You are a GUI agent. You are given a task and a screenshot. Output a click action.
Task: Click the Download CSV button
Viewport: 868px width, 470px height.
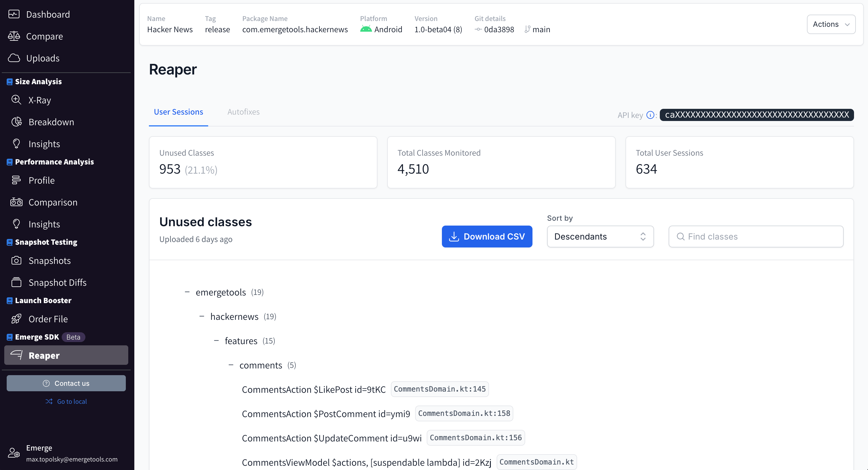[x=487, y=236]
